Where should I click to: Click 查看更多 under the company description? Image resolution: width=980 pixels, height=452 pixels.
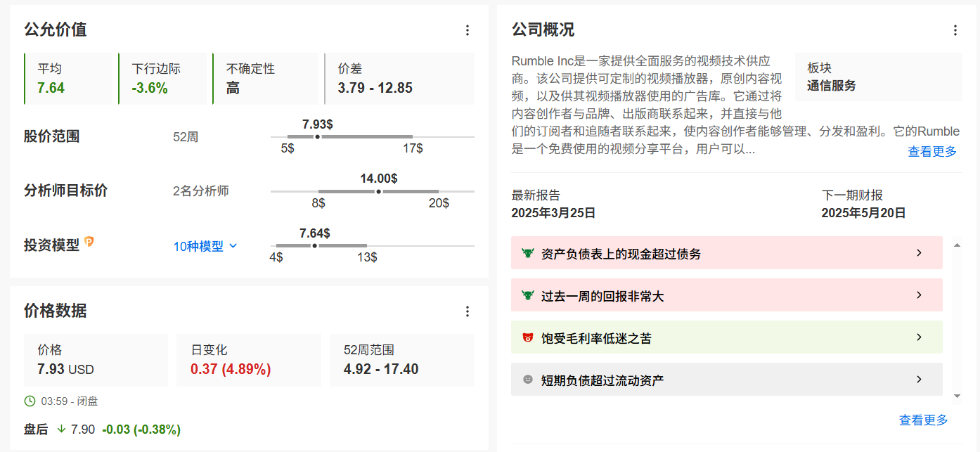(x=932, y=151)
